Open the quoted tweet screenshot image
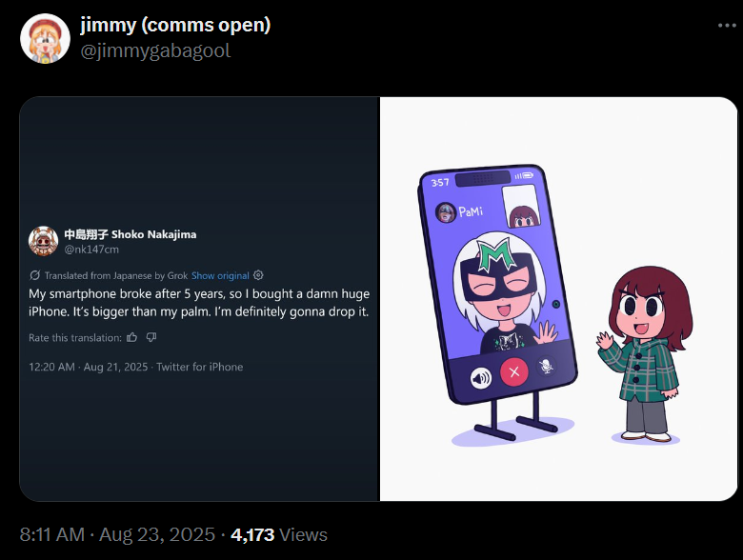The width and height of the screenshot is (743, 560). (199, 299)
